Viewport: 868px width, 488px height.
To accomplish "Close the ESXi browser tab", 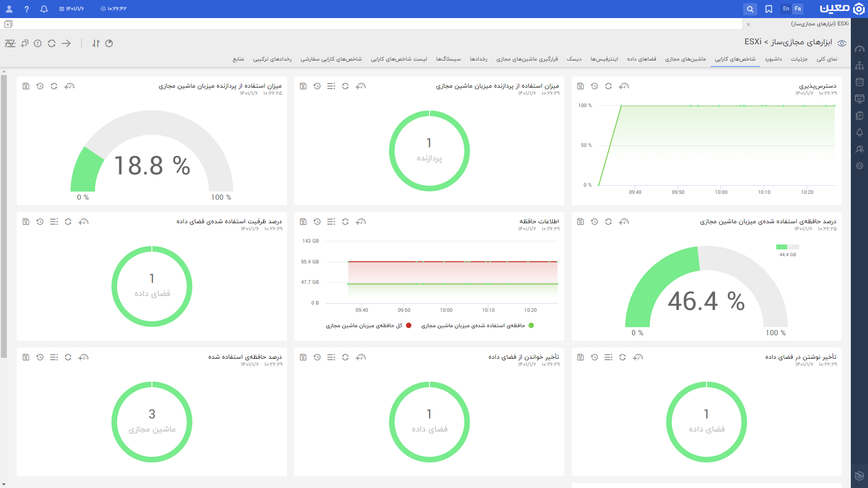I will 748,24.
